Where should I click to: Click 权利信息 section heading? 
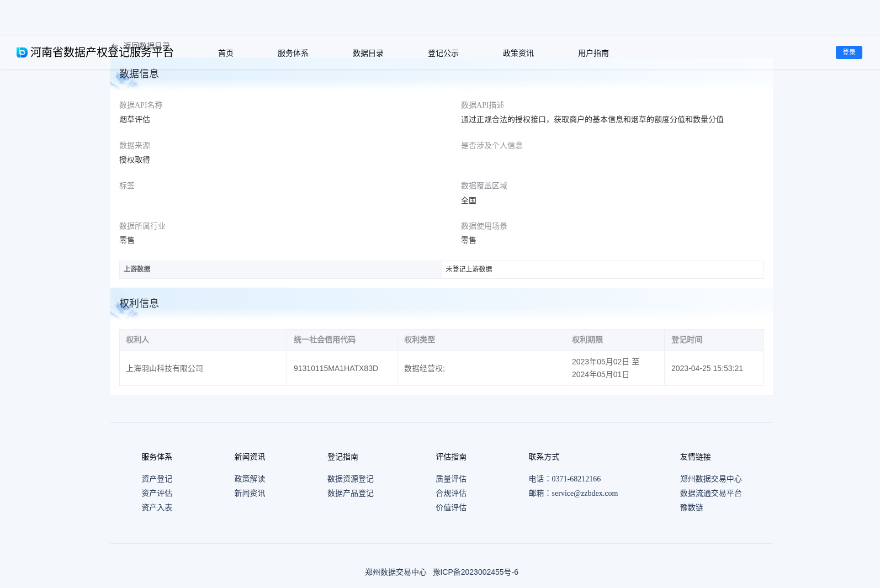[139, 303]
